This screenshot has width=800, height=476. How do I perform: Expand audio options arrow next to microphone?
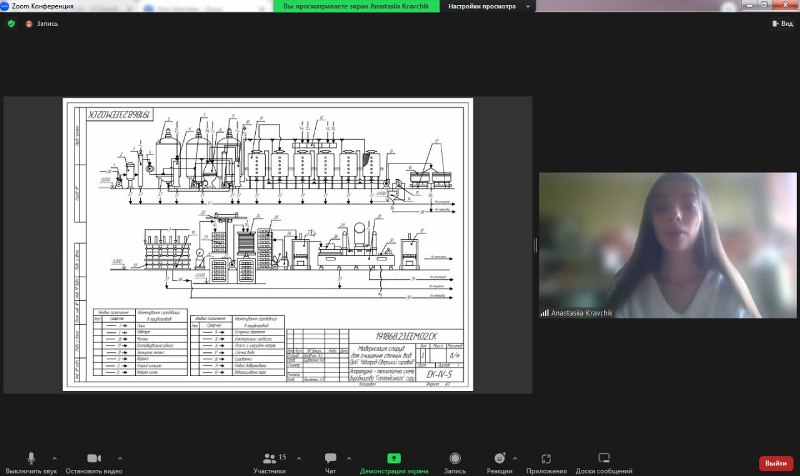point(54,457)
